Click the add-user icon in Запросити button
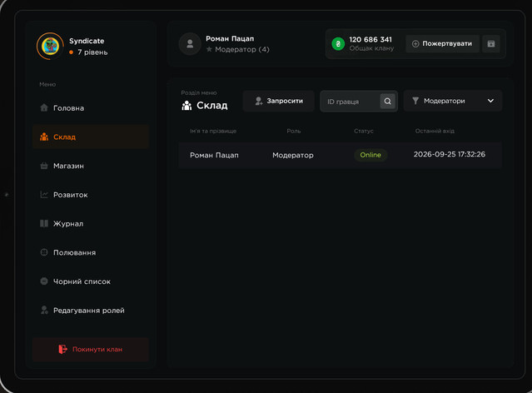532x393 pixels. coord(259,101)
